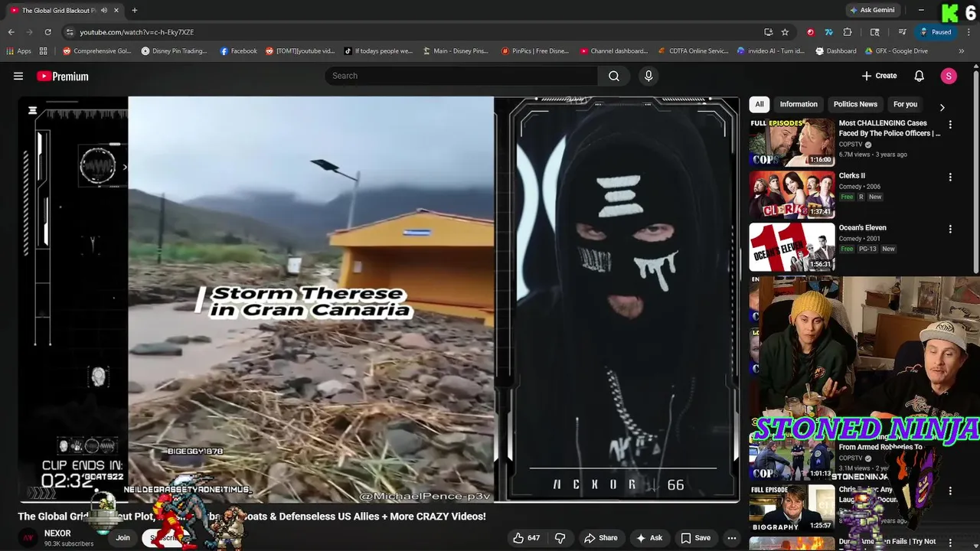Show more bookmarks chevron

click(962, 51)
